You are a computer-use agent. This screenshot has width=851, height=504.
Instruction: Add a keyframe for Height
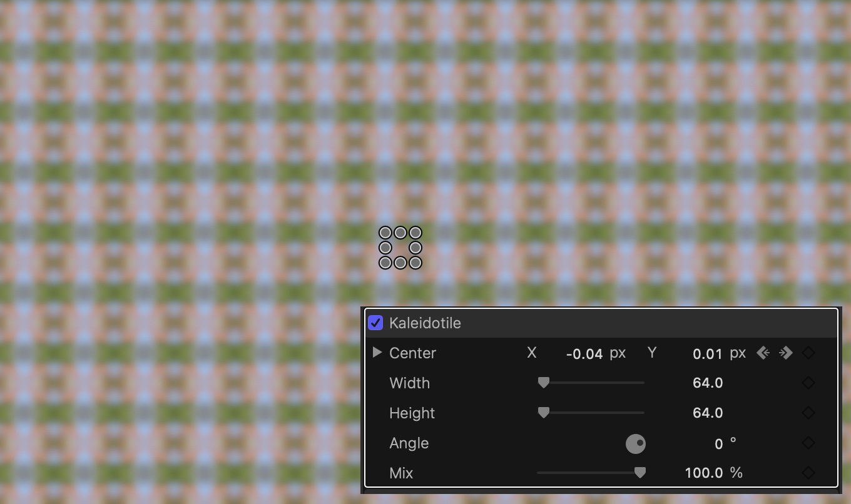coord(808,413)
